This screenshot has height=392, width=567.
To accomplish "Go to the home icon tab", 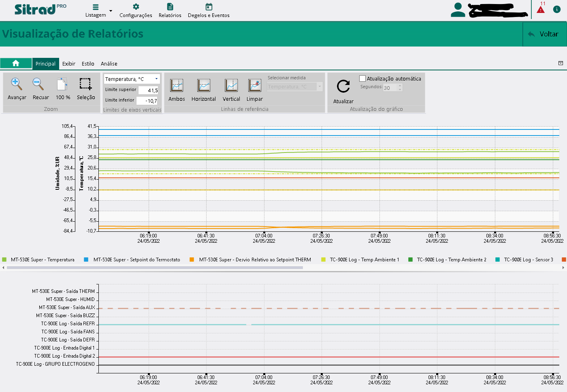I will point(16,64).
